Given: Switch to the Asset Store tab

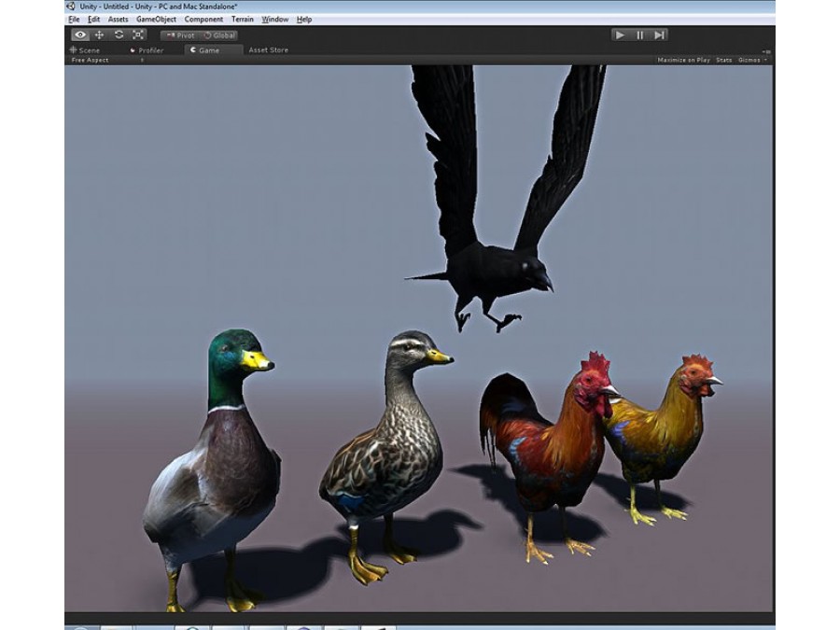Looking at the screenshot, I should (269, 49).
